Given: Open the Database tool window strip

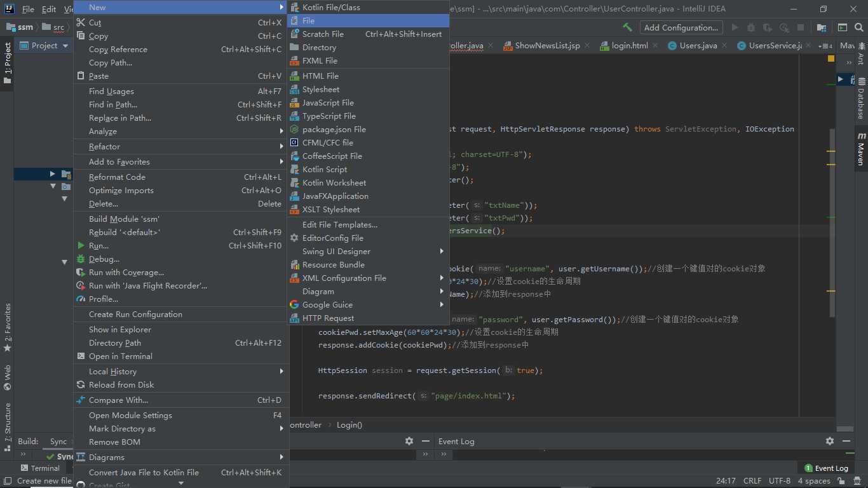Looking at the screenshot, I should point(861,98).
